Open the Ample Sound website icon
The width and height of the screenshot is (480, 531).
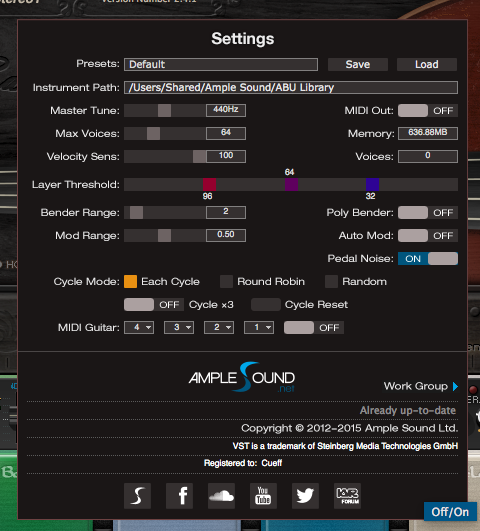(137, 496)
